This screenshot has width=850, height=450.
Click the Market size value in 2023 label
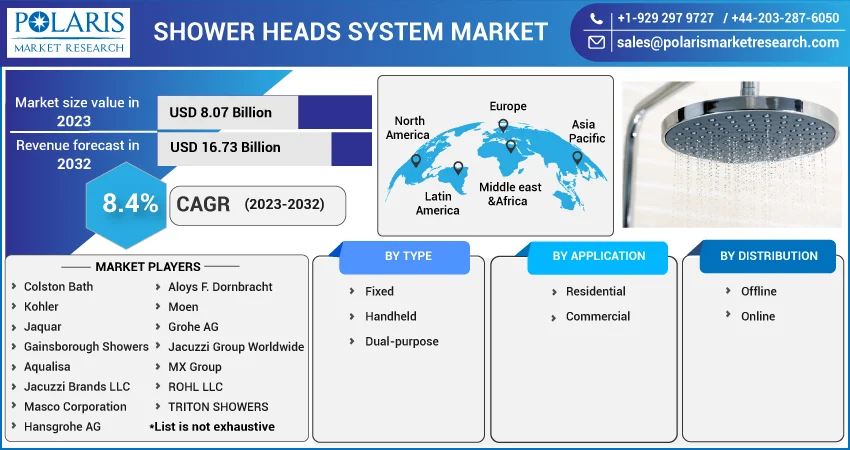[76, 111]
